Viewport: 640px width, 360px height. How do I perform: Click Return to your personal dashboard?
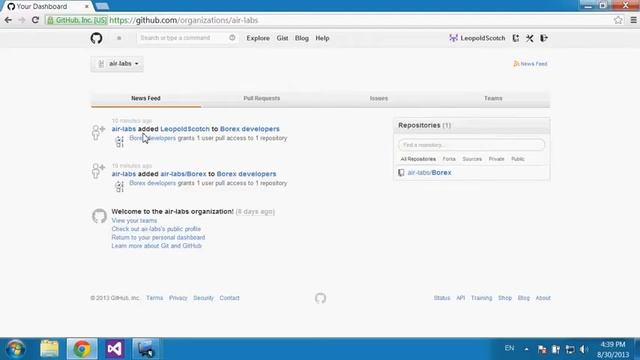tap(158, 238)
